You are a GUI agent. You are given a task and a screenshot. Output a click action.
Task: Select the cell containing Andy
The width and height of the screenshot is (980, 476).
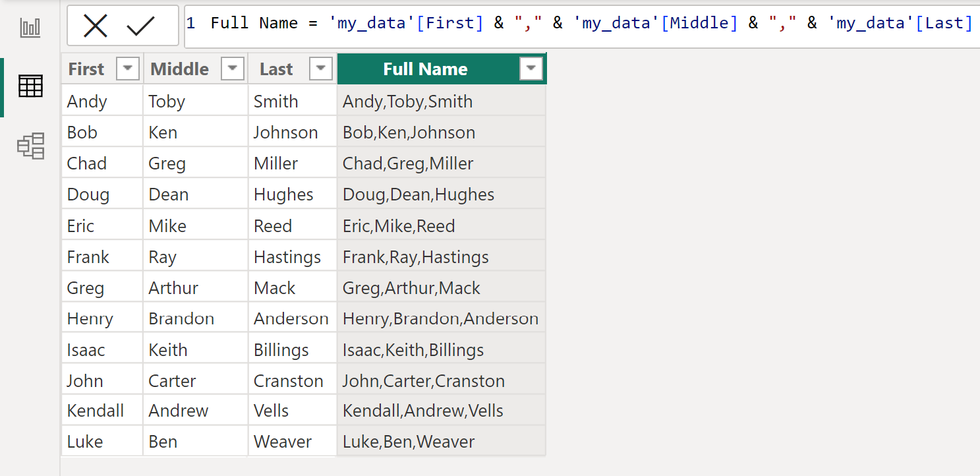(x=102, y=101)
